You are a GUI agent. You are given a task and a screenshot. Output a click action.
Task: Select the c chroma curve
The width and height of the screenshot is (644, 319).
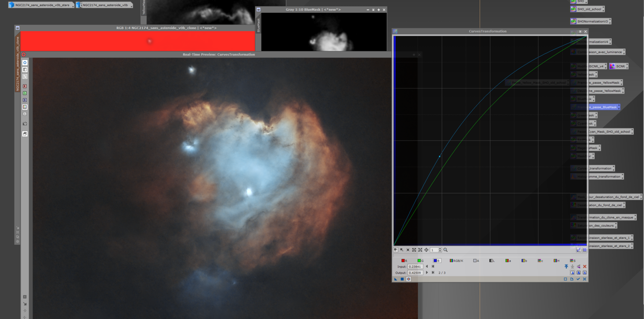click(541, 261)
